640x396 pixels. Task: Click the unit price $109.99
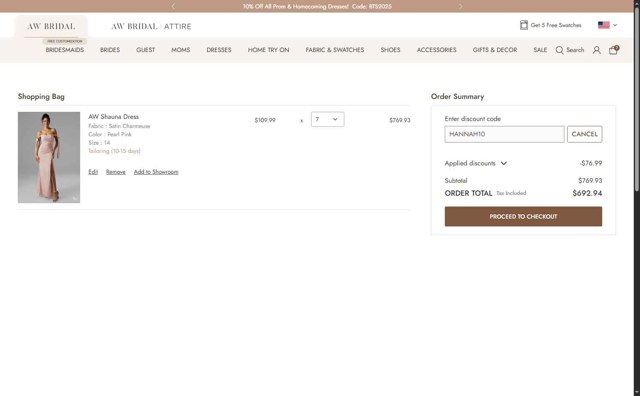tap(265, 120)
